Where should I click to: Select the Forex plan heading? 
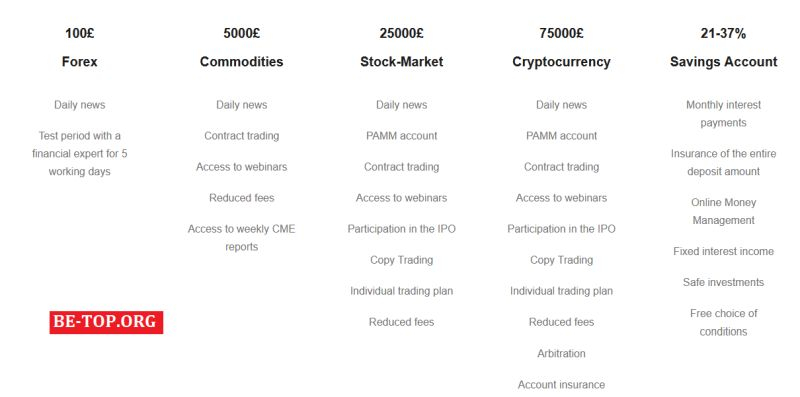pyautogui.click(x=80, y=62)
